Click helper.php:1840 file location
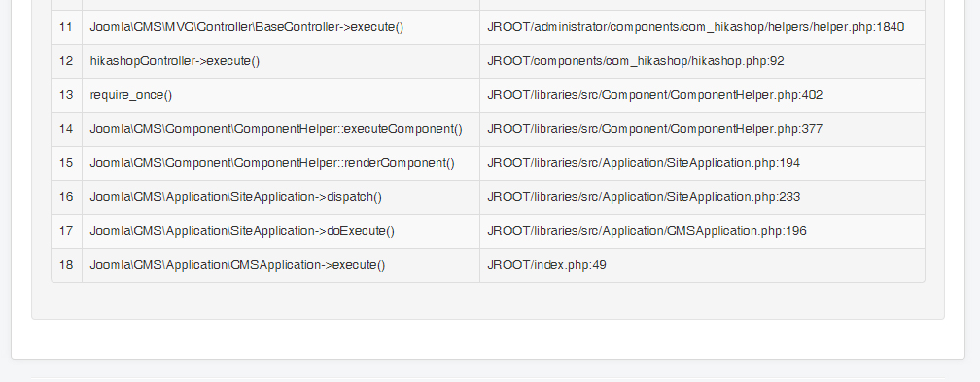Viewport: 980px width, 382px height. tap(696, 27)
